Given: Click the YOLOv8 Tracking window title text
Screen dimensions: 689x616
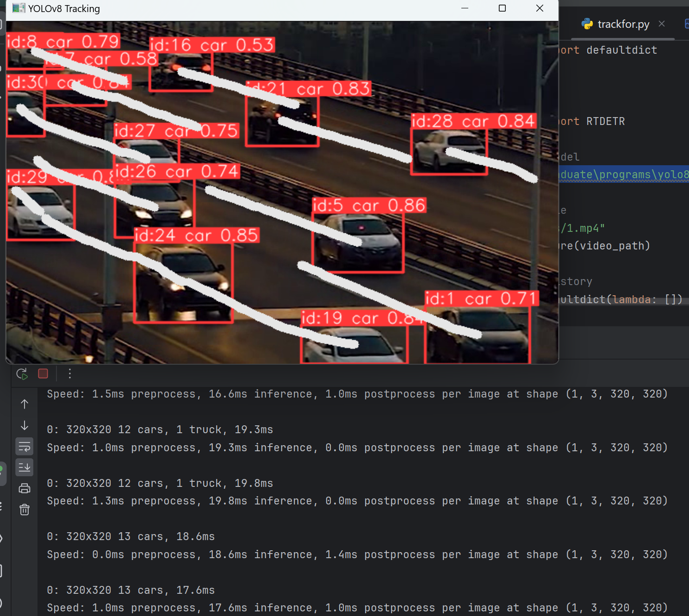Looking at the screenshot, I should 64,9.
